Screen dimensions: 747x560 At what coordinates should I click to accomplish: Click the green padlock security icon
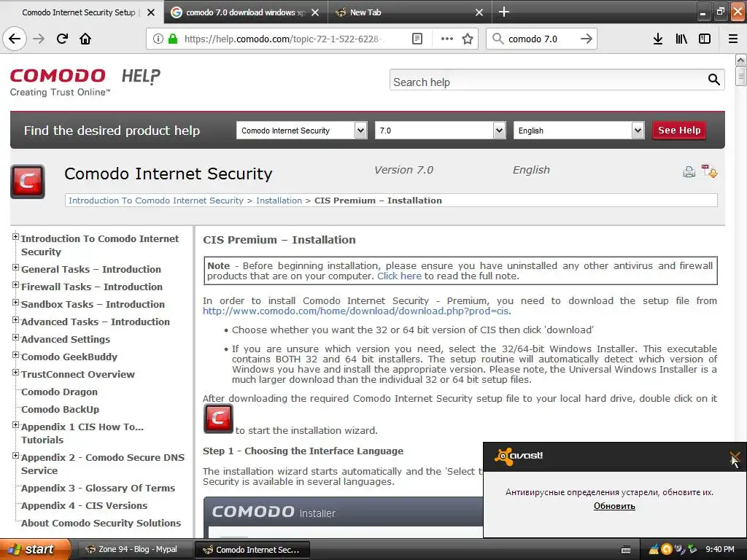click(172, 39)
